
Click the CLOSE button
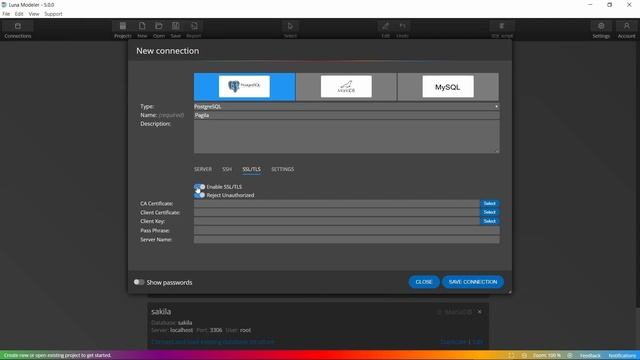coord(424,282)
